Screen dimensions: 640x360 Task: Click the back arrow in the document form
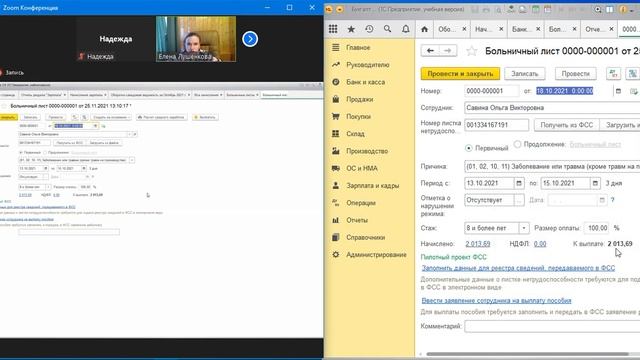430,51
